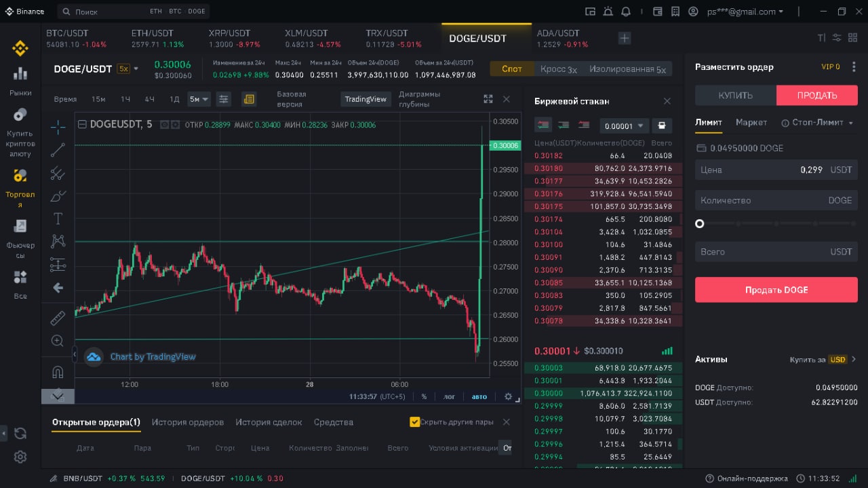868x488 pixels.
Task: Expand more drawing tools chevron
Action: click(58, 396)
